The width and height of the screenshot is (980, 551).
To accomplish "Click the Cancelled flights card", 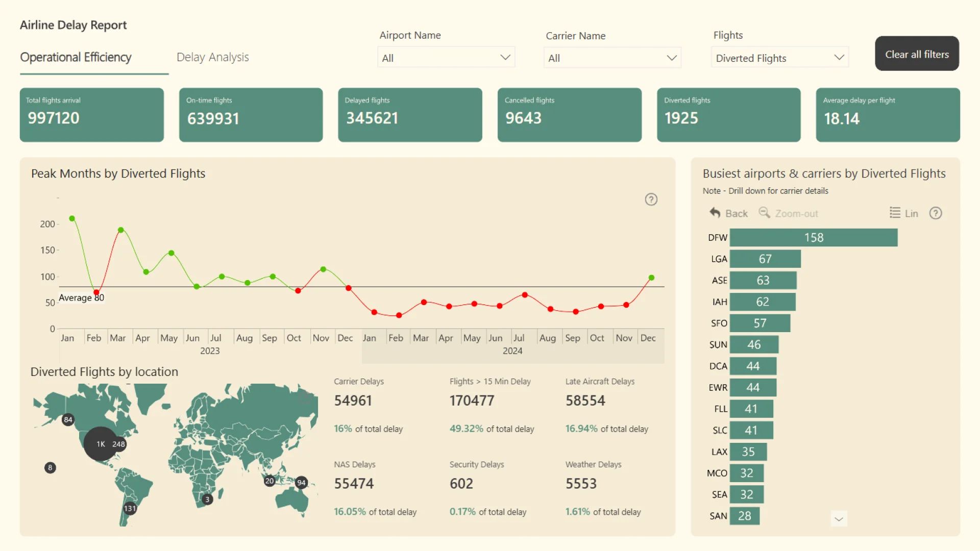I will [570, 115].
